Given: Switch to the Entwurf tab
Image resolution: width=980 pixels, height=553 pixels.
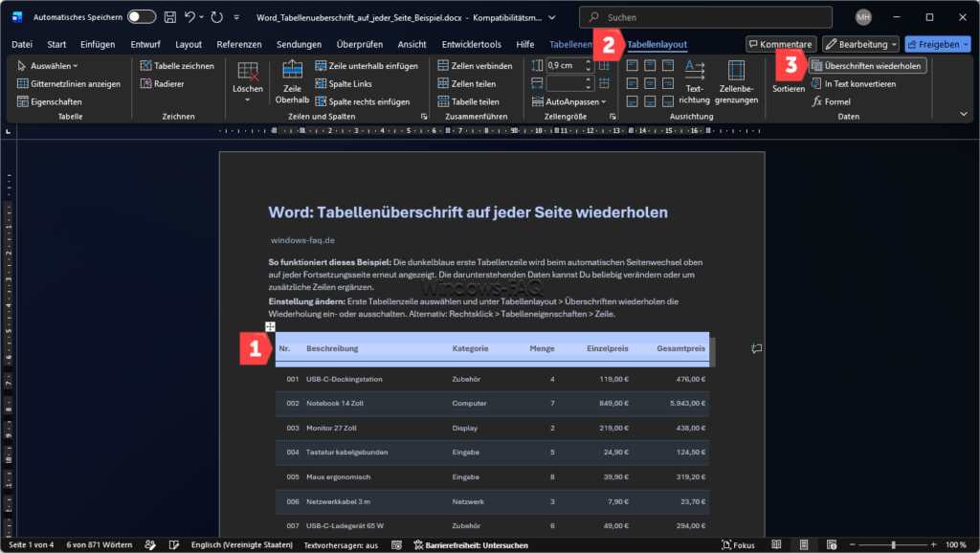Looking at the screenshot, I should coord(145,44).
